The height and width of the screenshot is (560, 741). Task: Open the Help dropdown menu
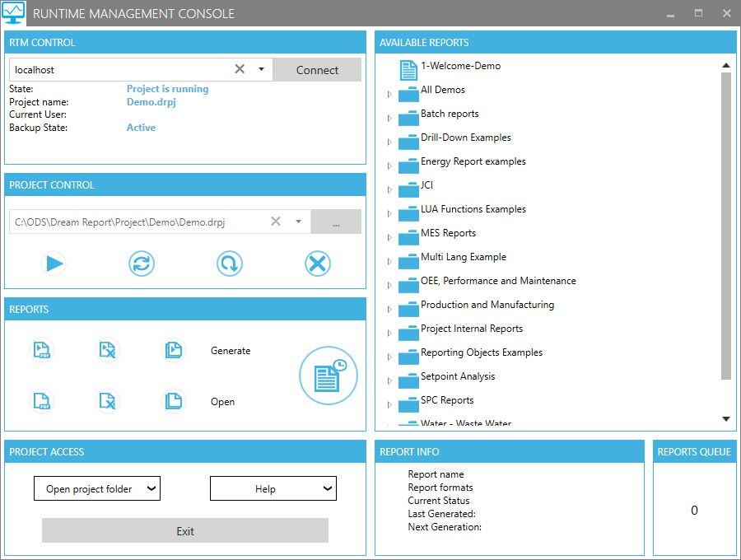tap(273, 488)
